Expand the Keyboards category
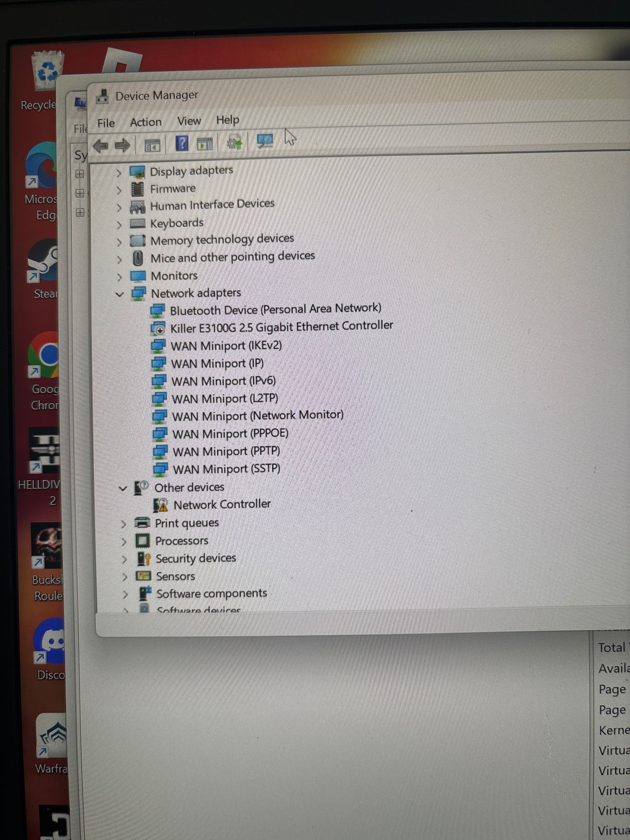This screenshot has width=630, height=840. coord(119,225)
